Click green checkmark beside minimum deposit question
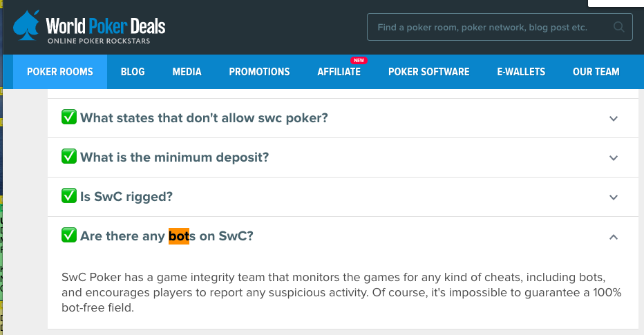 coord(69,156)
